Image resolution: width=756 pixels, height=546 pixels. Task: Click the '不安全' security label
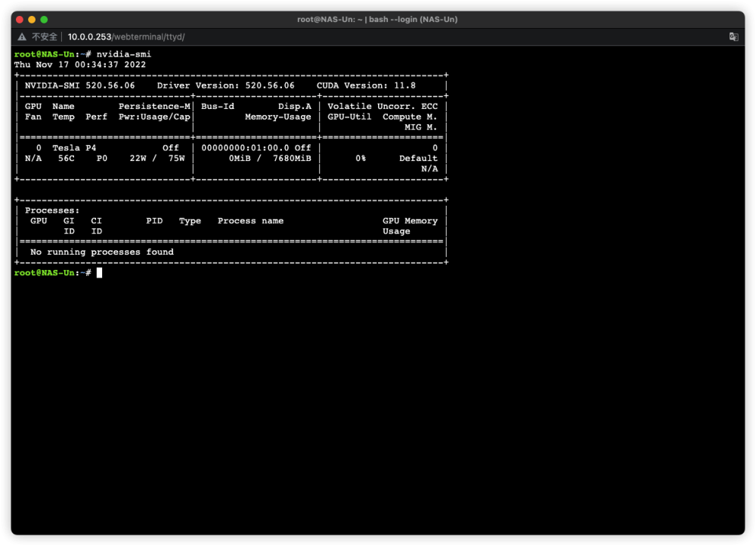click(45, 36)
